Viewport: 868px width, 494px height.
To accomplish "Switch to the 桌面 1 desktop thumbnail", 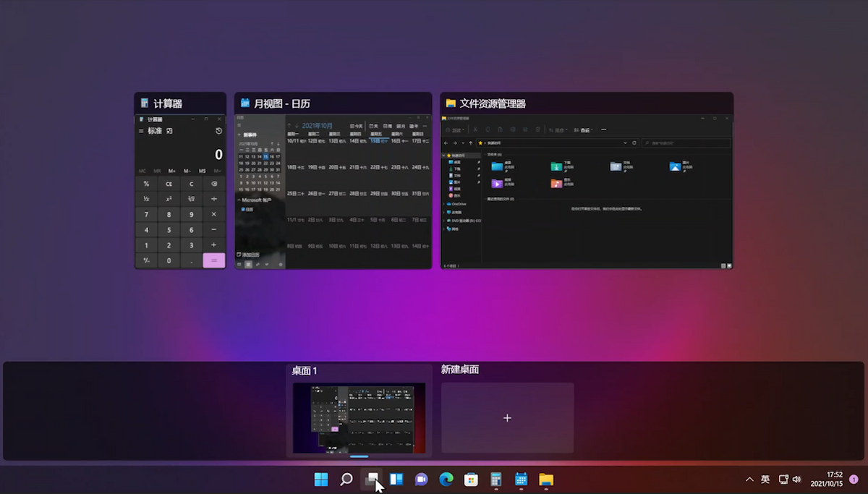I will pos(359,418).
